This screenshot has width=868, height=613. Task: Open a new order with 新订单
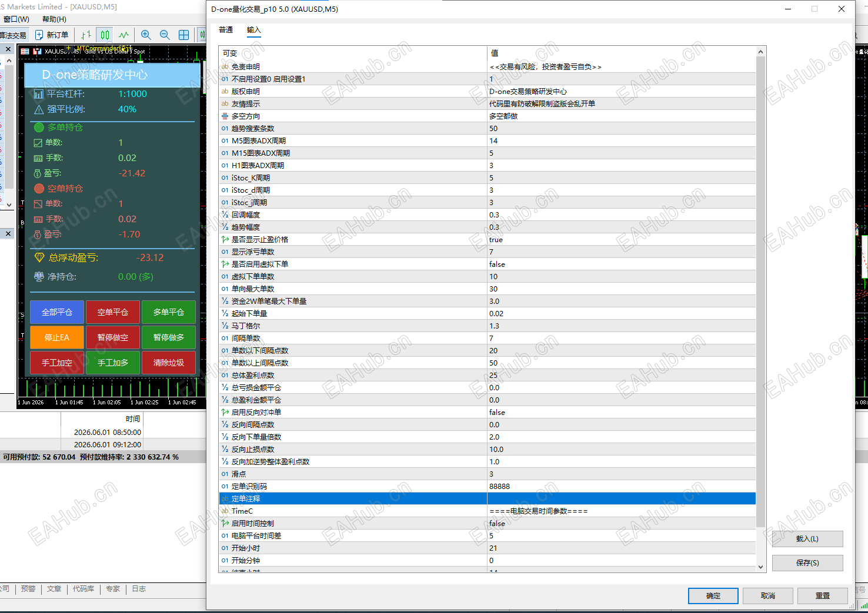coord(52,35)
